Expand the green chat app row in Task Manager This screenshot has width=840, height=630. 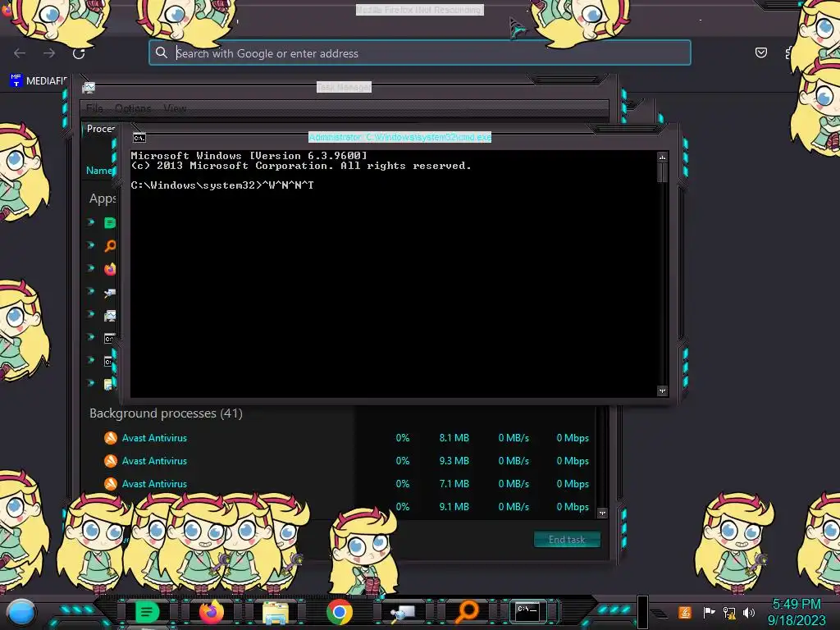coord(91,221)
